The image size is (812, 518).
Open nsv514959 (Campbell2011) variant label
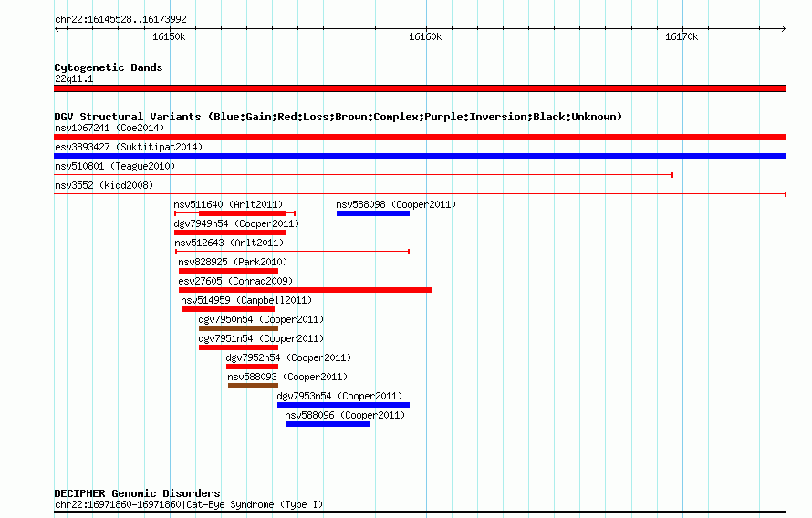[246, 300]
